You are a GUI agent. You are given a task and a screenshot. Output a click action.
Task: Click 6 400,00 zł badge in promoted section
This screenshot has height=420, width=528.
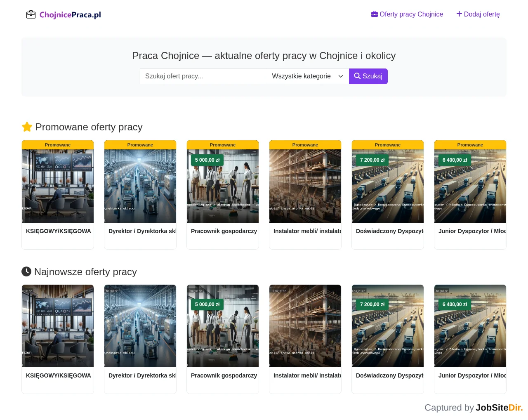(455, 160)
